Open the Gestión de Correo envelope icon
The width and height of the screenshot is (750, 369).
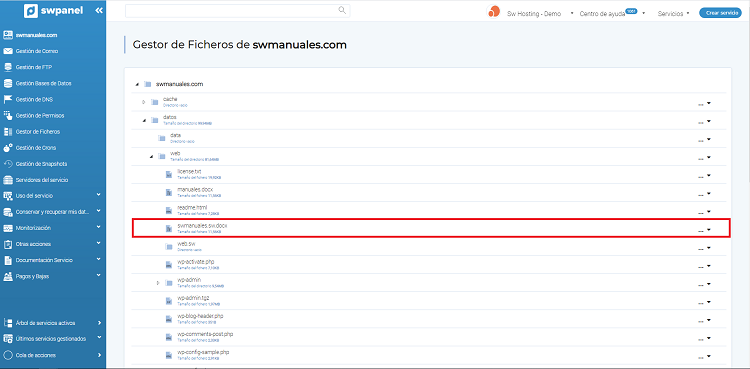point(8,51)
